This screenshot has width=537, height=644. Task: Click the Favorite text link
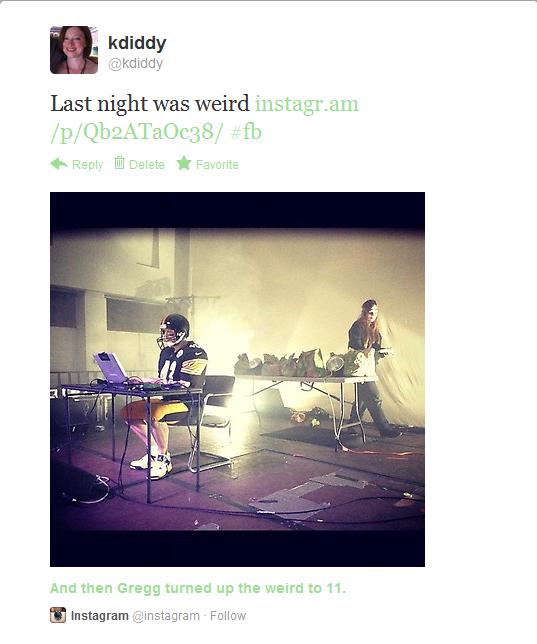tap(217, 165)
